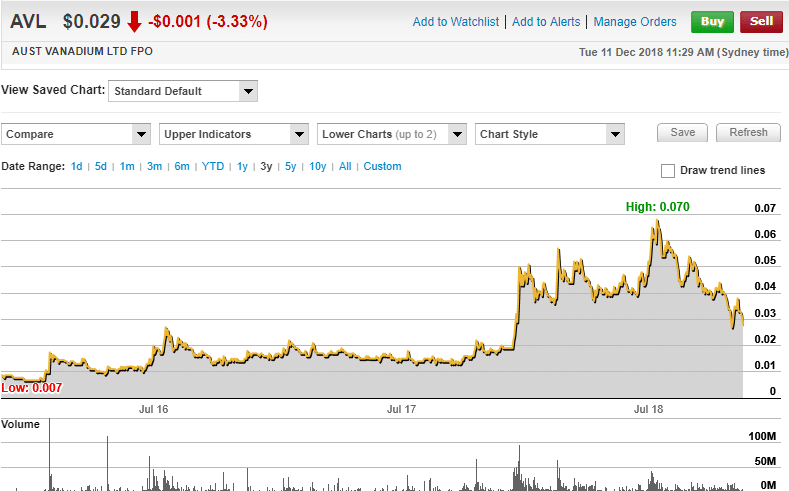Select the 6m date range
This screenshot has width=789, height=491.
[x=182, y=167]
